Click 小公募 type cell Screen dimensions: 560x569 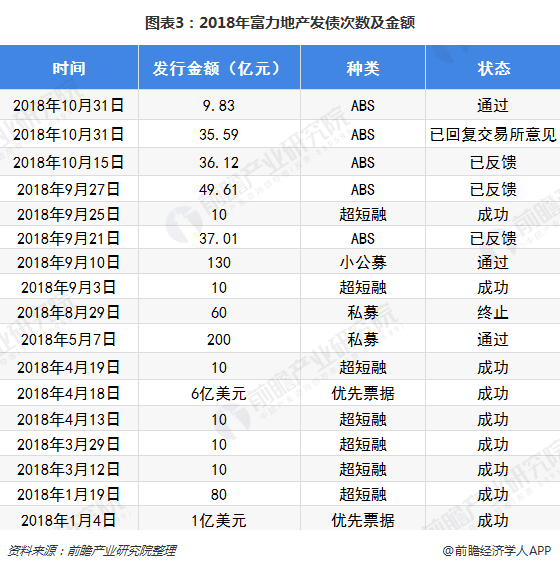coord(363,263)
